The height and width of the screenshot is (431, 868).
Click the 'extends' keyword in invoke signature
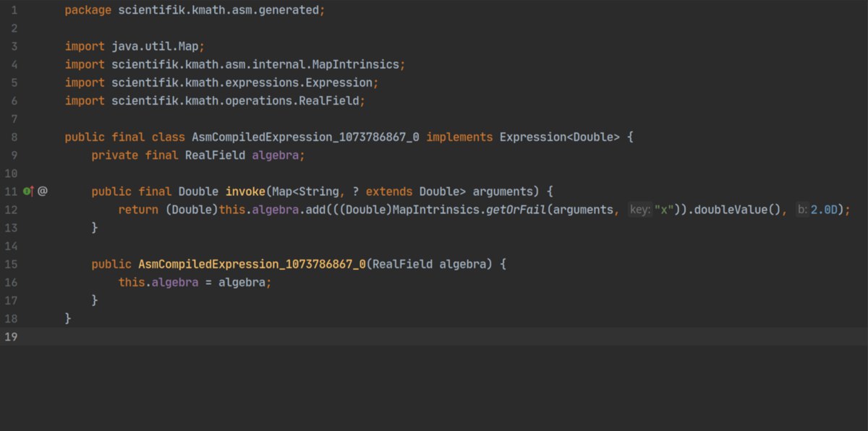(x=389, y=192)
